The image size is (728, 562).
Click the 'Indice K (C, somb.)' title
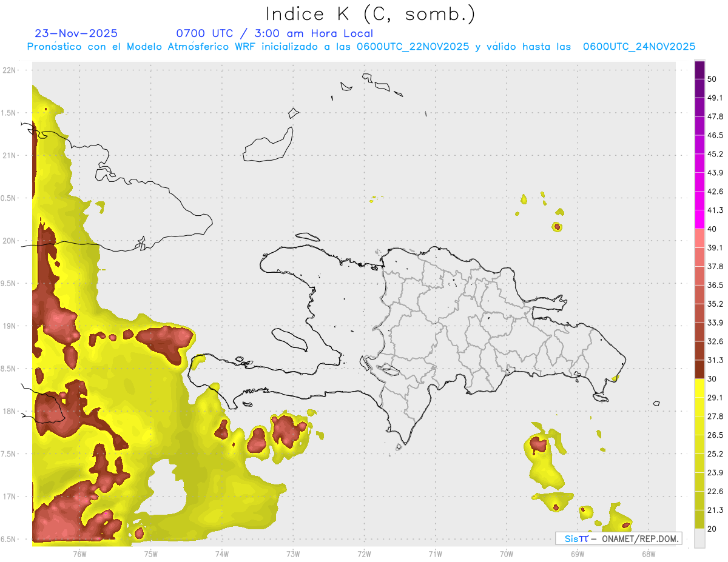point(370,15)
